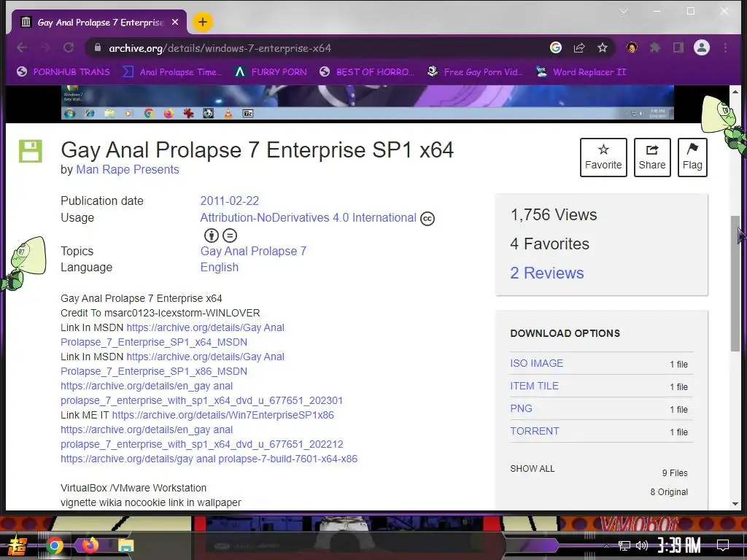Click the vertical scrollbar thumb
This screenshot has width=747, height=560.
pyautogui.click(x=735, y=284)
